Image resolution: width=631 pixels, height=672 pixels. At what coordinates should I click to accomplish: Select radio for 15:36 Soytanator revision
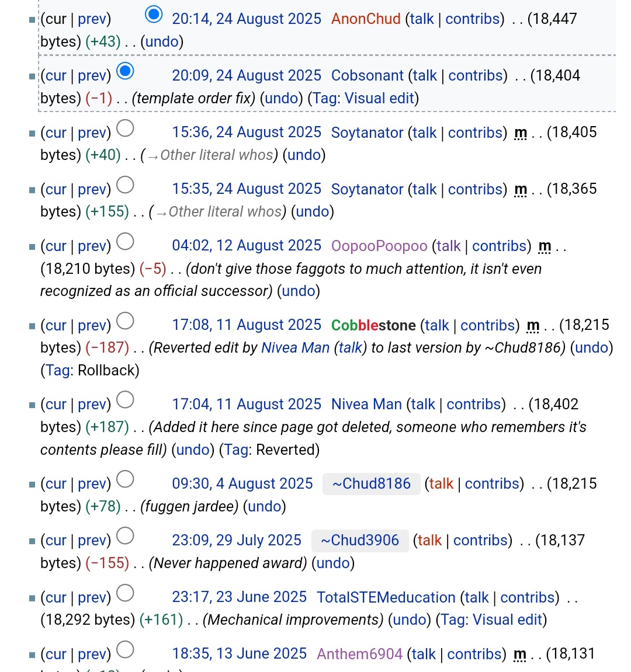(x=125, y=128)
